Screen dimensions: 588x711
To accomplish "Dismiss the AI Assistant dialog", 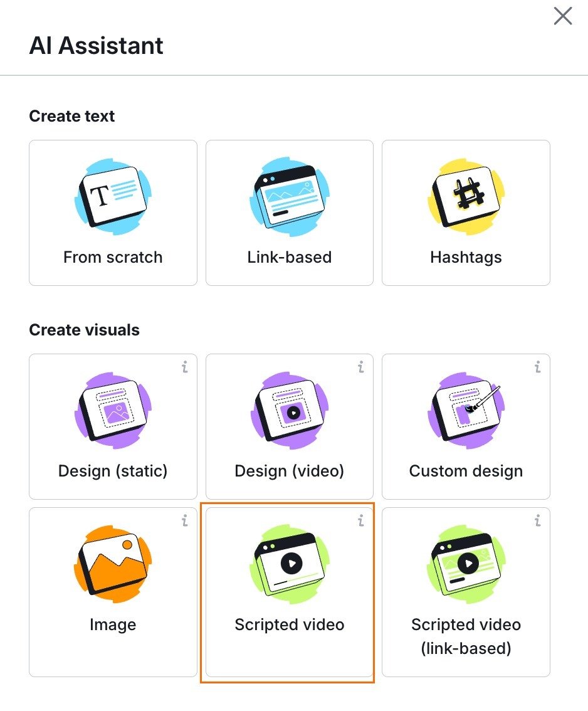I will tap(562, 16).
